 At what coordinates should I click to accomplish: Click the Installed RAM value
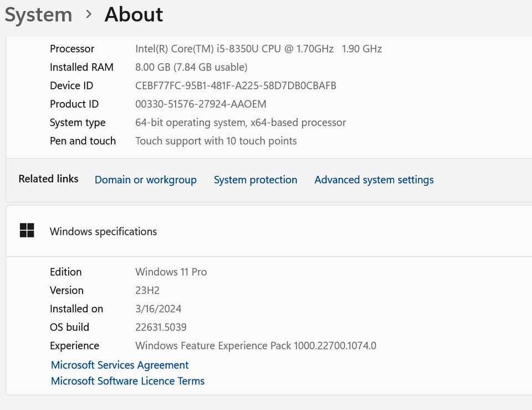click(x=191, y=67)
